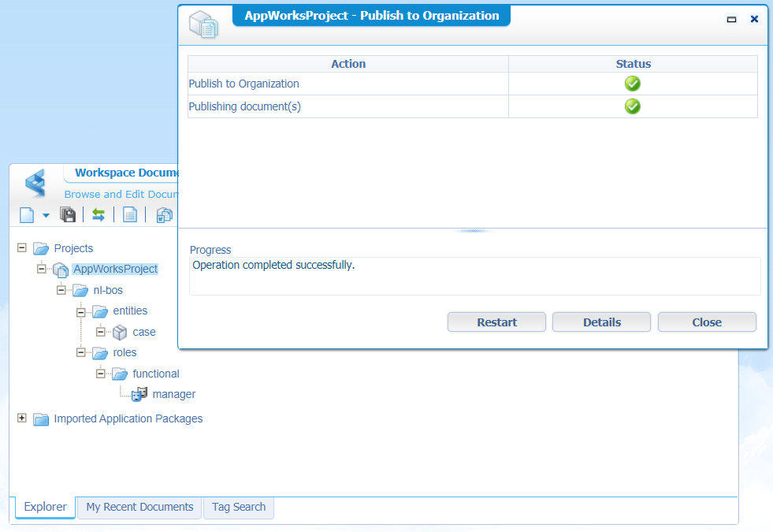Click the Details button

[x=601, y=322]
